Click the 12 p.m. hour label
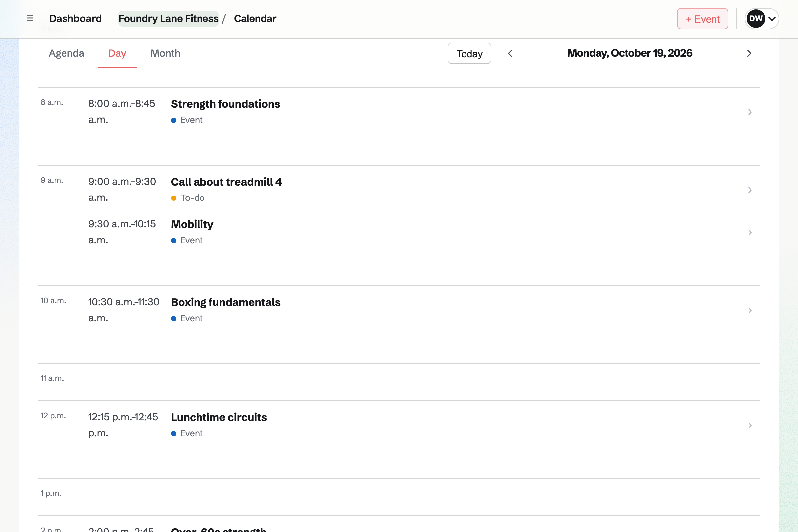 pos(53,416)
